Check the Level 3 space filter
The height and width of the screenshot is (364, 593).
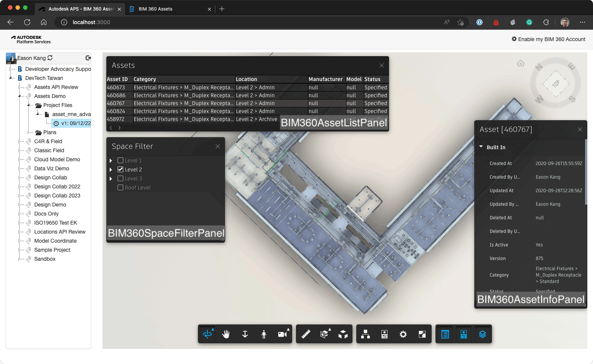(x=121, y=179)
